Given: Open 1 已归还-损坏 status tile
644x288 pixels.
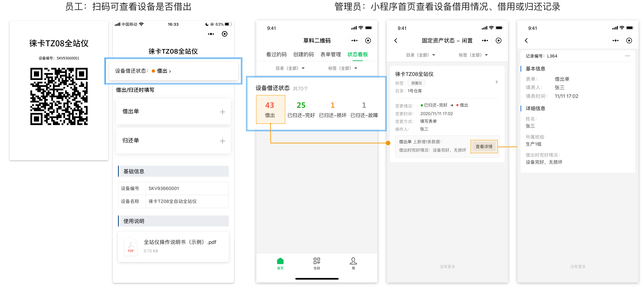Looking at the screenshot, I should coord(333,109).
